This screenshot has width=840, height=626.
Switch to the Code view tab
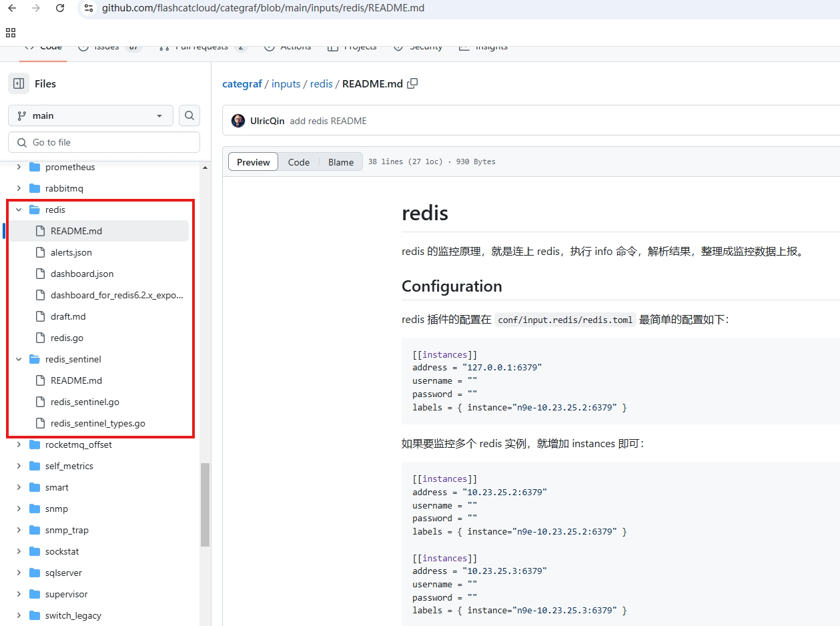(299, 162)
